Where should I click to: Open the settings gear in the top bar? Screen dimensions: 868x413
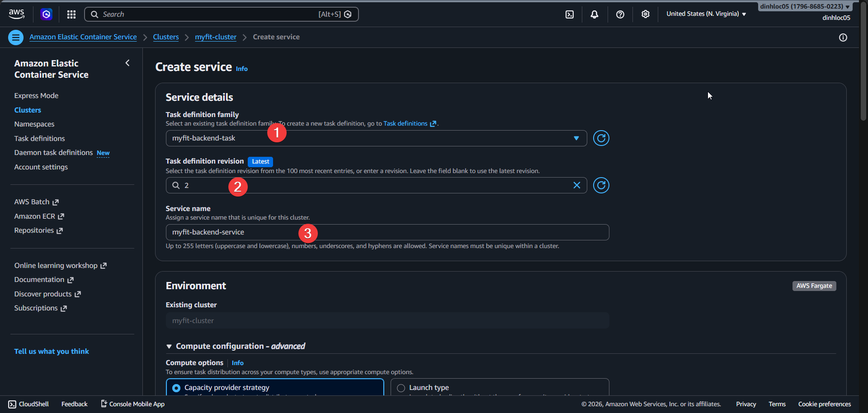coord(645,14)
